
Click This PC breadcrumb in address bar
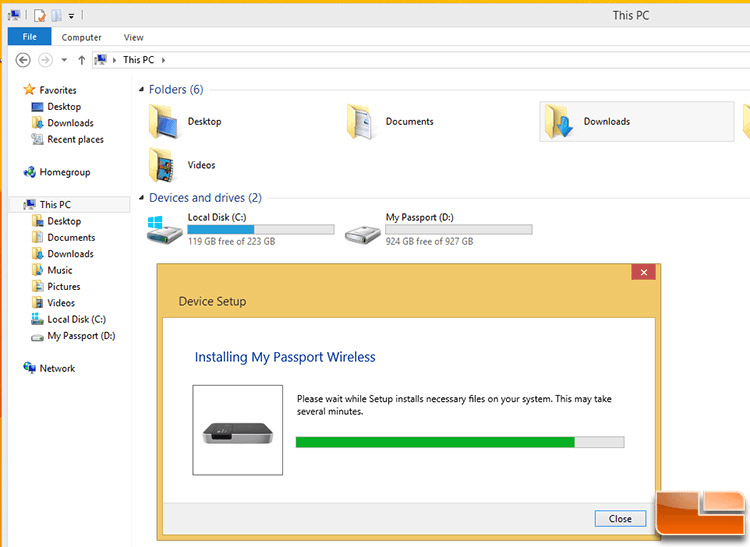[139, 60]
